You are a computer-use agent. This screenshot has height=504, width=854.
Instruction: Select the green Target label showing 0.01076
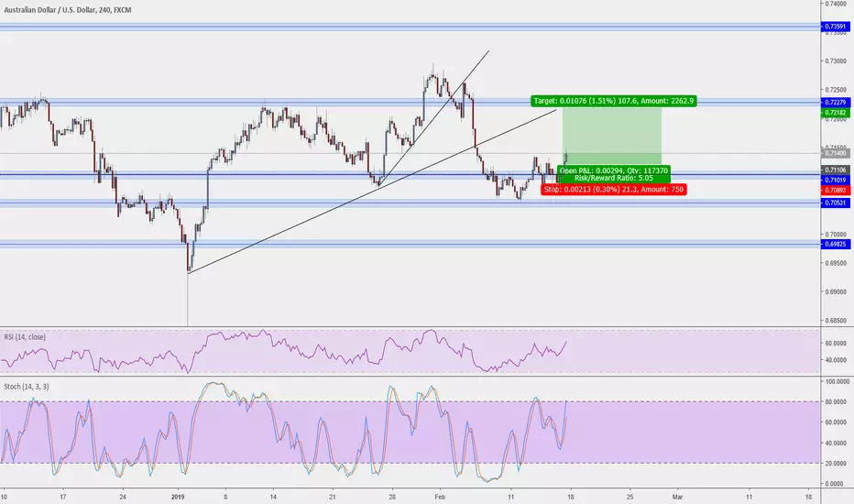tap(614, 101)
